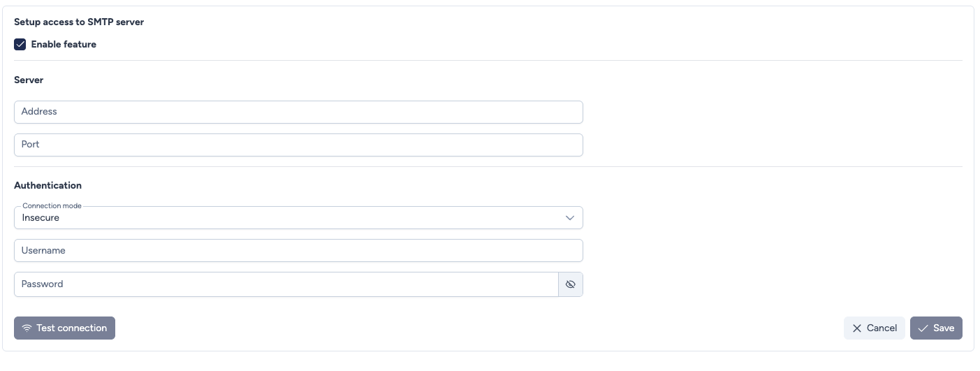This screenshot has width=980, height=371.
Task: Click into the Password field
Action: 286,284
